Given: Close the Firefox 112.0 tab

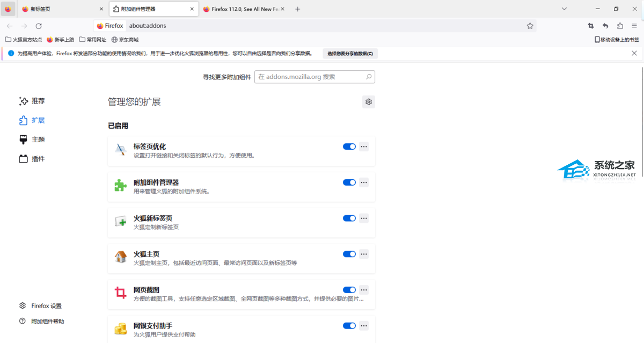Looking at the screenshot, I should coord(283,9).
